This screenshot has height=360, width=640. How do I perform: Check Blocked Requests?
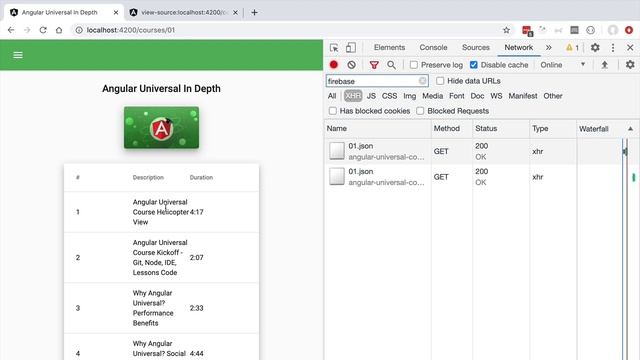click(x=420, y=111)
